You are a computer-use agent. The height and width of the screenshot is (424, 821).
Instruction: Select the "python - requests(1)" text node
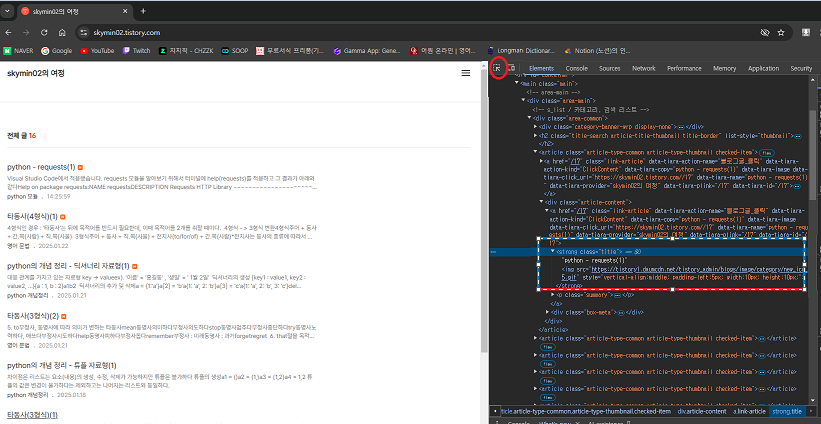click(594, 260)
